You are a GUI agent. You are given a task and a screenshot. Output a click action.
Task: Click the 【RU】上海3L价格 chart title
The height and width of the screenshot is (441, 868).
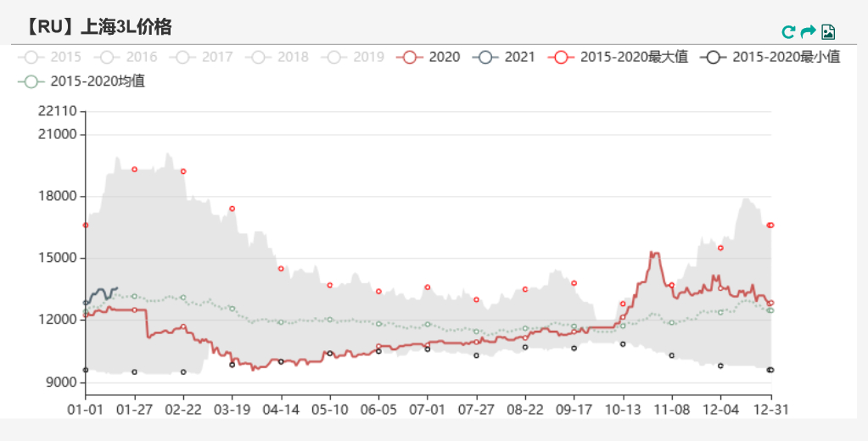[x=98, y=26]
